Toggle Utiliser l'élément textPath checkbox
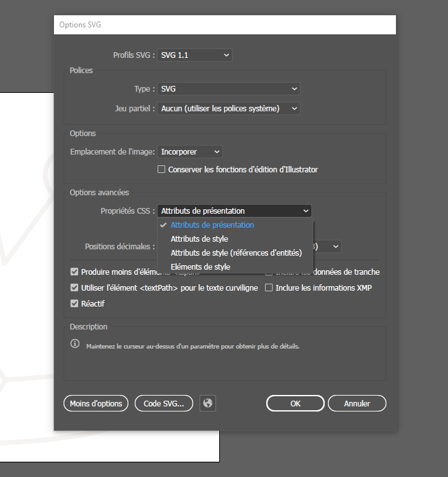The height and width of the screenshot is (477, 448). pos(75,288)
